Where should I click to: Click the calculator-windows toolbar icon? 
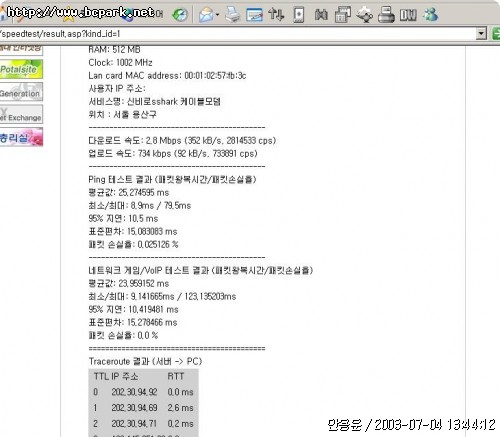tap(343, 15)
